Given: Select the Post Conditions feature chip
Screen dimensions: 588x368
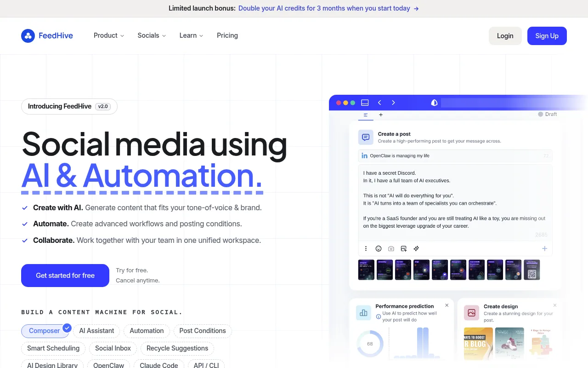Looking at the screenshot, I should pyautogui.click(x=203, y=331).
